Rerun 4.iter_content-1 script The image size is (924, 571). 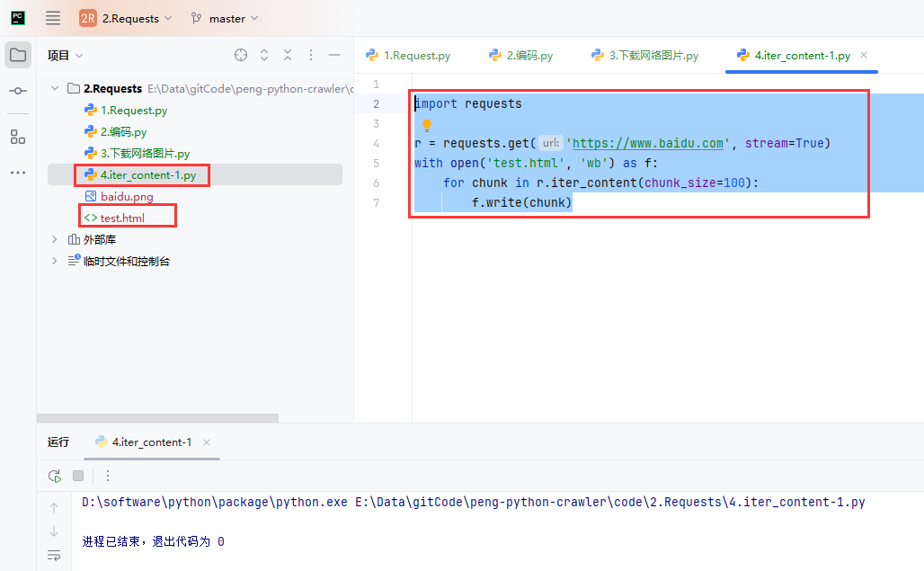click(55, 476)
